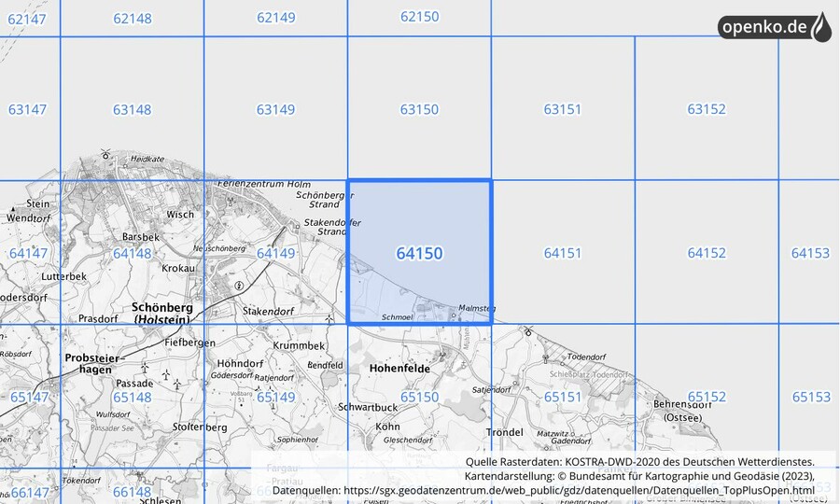The width and height of the screenshot is (840, 504).
Task: Click grid cell label 65153
Action: pos(811,397)
